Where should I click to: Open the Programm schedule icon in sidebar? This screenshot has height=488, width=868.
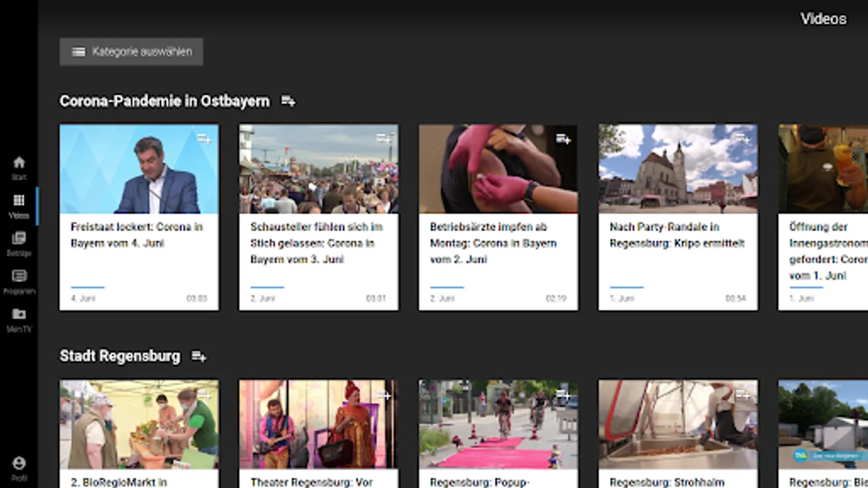(x=19, y=276)
